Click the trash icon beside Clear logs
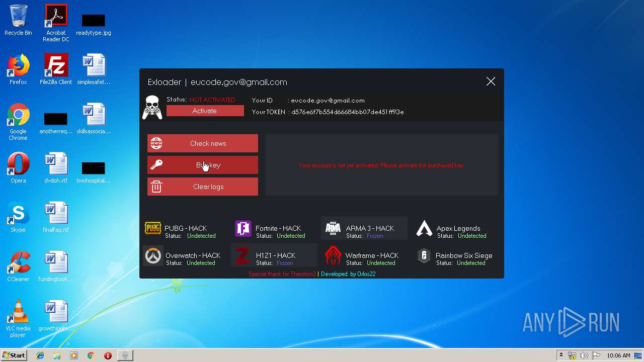 156,187
